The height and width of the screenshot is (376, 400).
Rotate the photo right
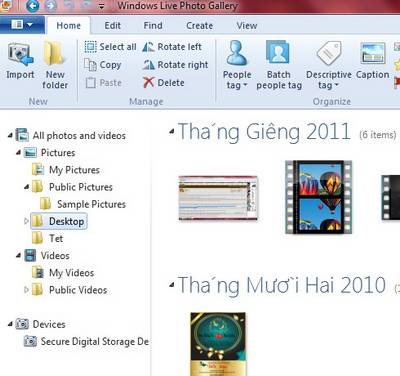175,65
